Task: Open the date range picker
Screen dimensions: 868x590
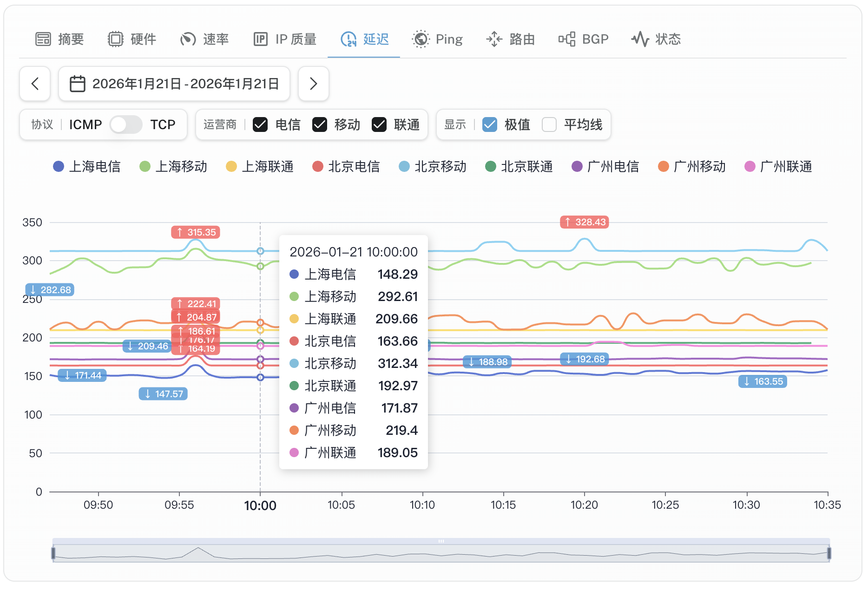Action: [174, 84]
